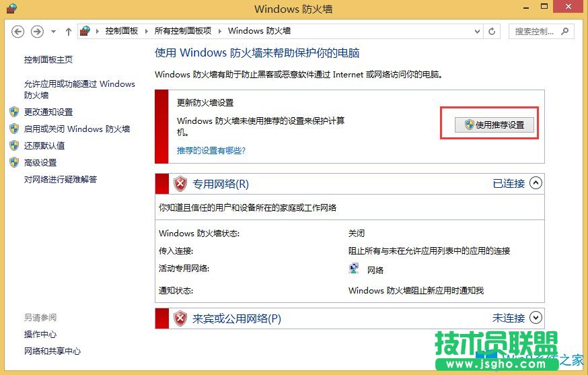Click the shield icon beside 还原默认值
The height and width of the screenshot is (375, 588).
14,145
